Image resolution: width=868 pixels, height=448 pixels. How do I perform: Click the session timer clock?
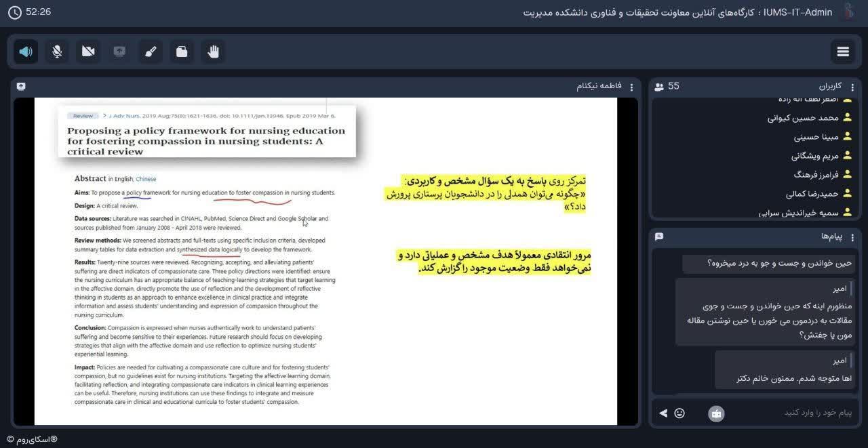(x=14, y=12)
